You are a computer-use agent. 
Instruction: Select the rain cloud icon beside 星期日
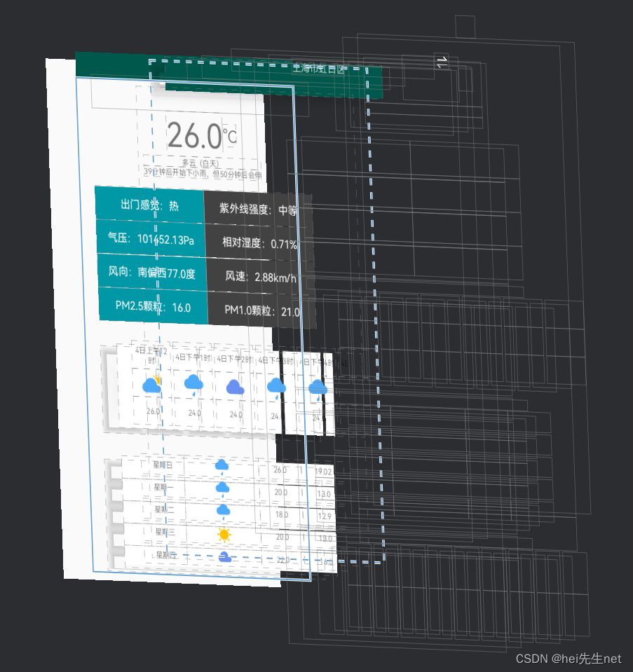tap(221, 465)
